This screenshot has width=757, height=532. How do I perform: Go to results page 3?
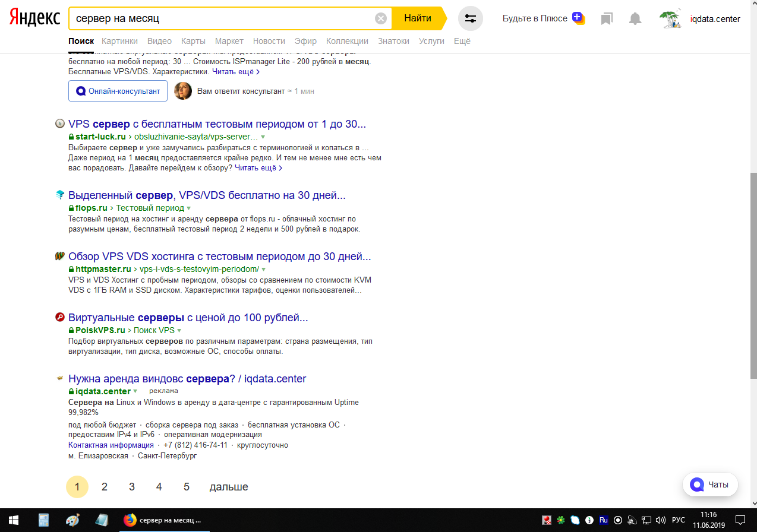(x=132, y=487)
